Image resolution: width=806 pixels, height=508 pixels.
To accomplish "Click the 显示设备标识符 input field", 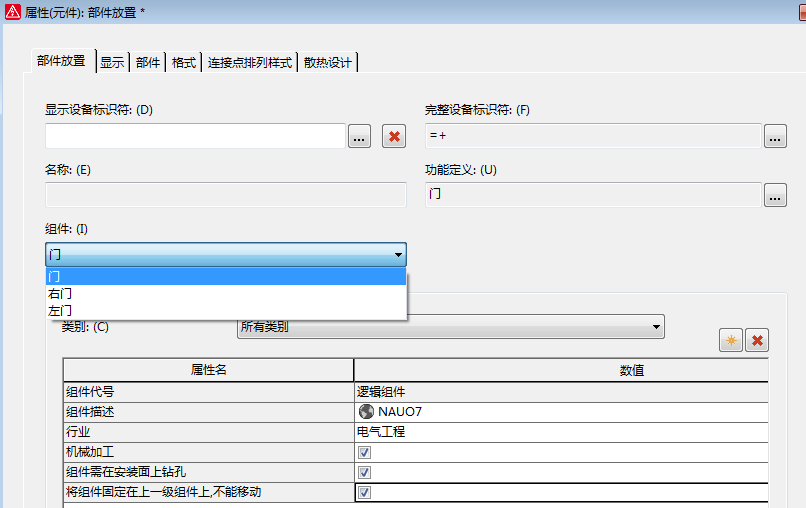I will pyautogui.click(x=195, y=136).
